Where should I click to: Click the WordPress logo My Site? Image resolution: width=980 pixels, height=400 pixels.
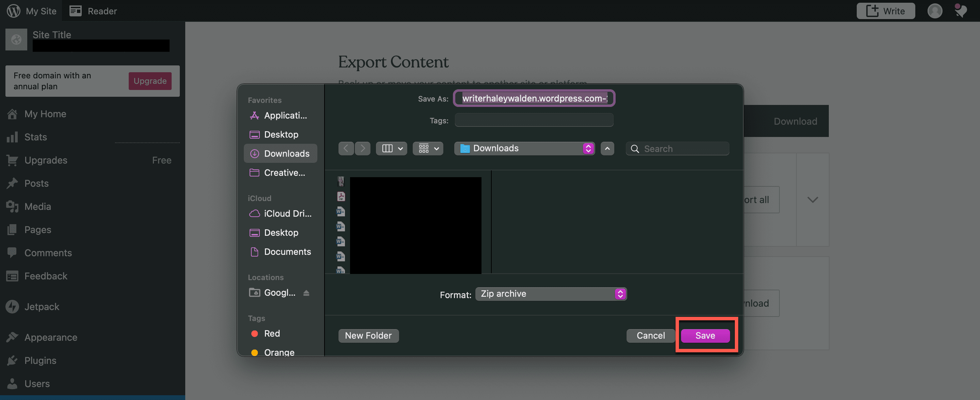point(14,11)
